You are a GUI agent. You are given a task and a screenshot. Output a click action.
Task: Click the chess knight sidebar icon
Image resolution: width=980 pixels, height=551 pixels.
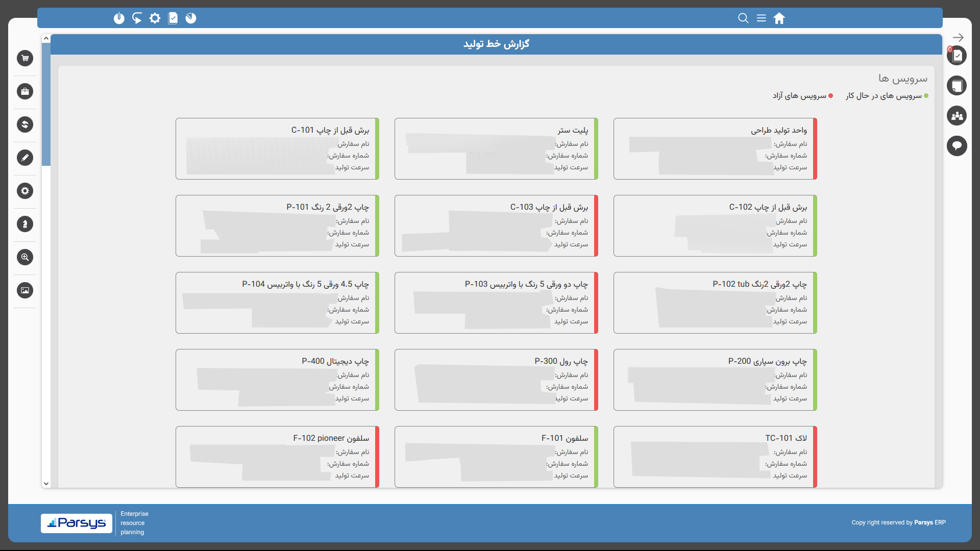tap(25, 224)
